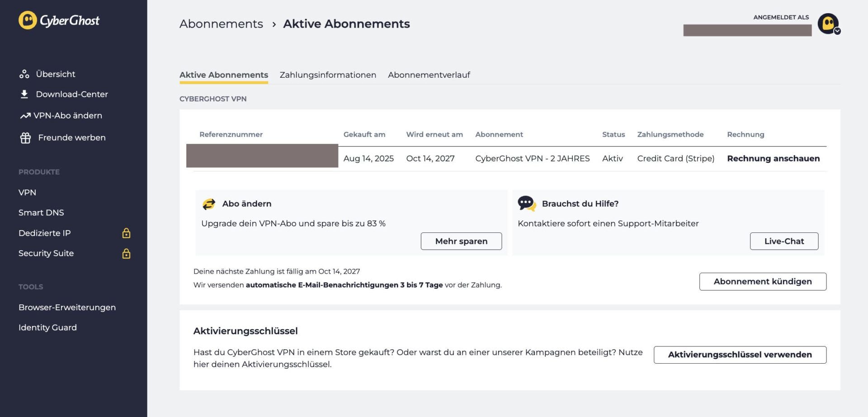Click the Aktivierungsschlüssel heading
The height and width of the screenshot is (417, 868).
[245, 331]
